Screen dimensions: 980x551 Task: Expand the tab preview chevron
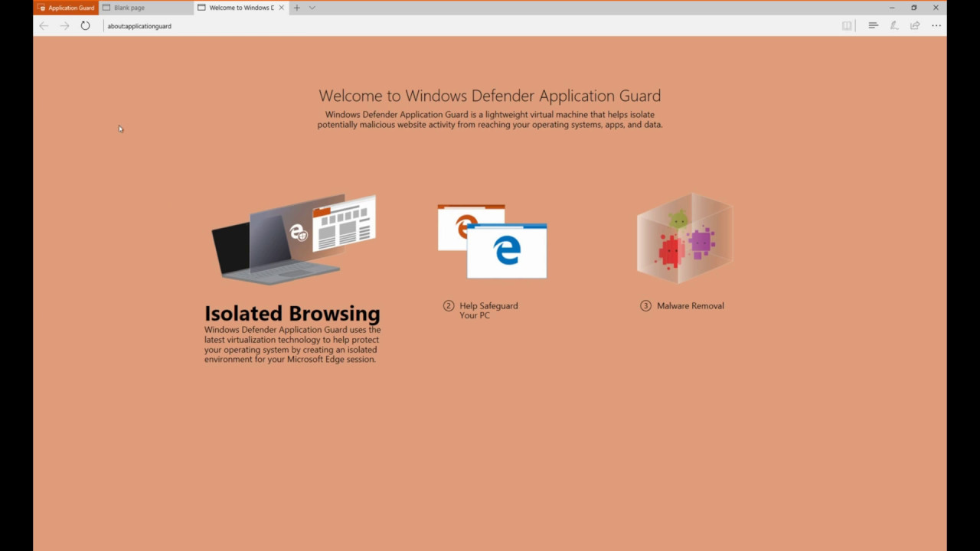tap(312, 8)
